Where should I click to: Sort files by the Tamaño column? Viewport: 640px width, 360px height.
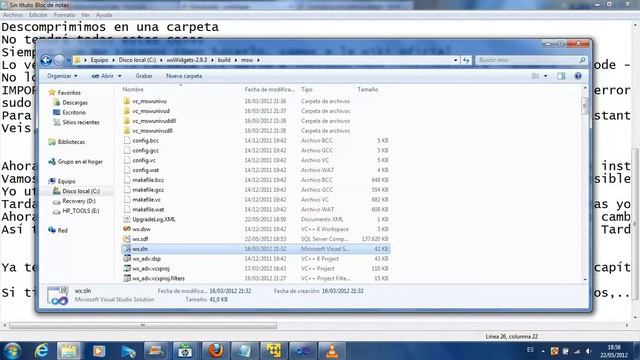click(368, 89)
